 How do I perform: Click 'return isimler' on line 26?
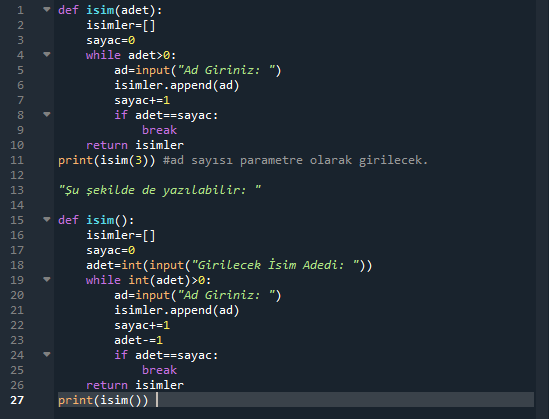click(x=135, y=385)
